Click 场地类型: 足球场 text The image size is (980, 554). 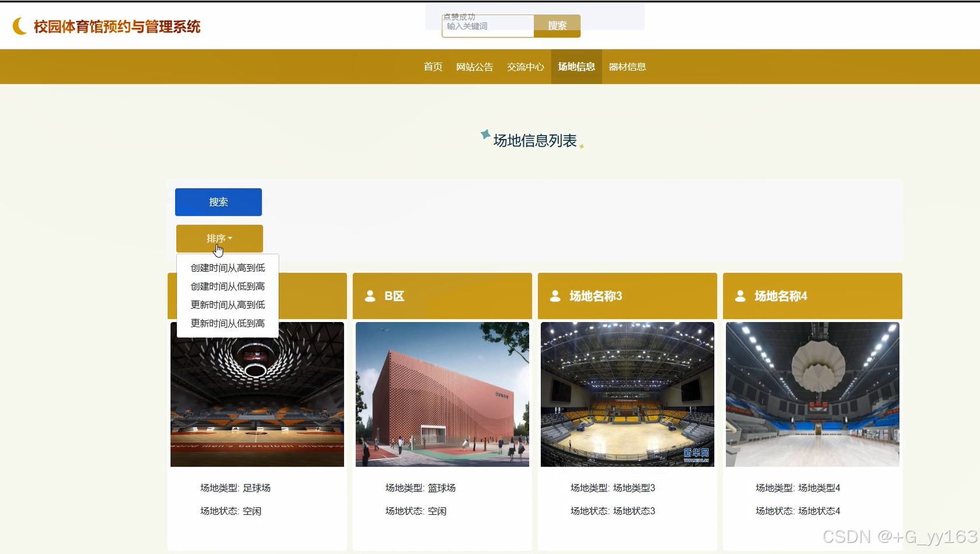(235, 488)
